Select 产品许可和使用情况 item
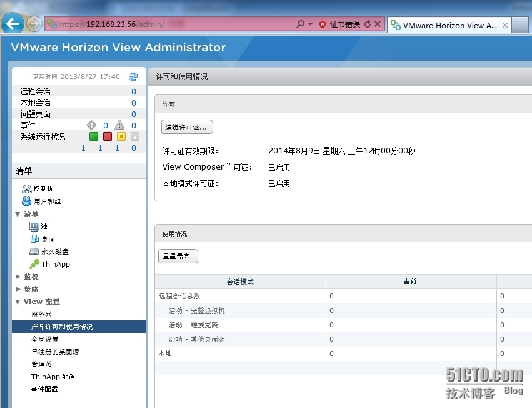This screenshot has width=532, height=408. click(x=79, y=327)
